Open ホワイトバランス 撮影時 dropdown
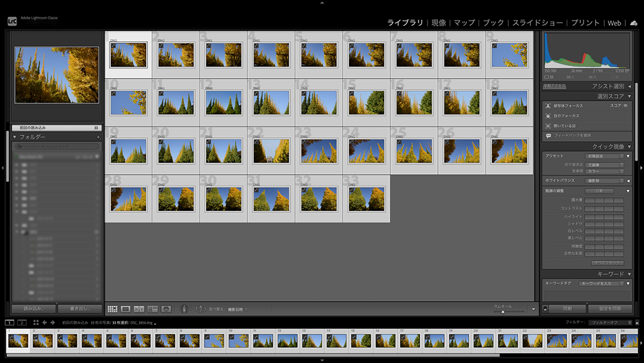This screenshot has width=644, height=363. click(605, 181)
